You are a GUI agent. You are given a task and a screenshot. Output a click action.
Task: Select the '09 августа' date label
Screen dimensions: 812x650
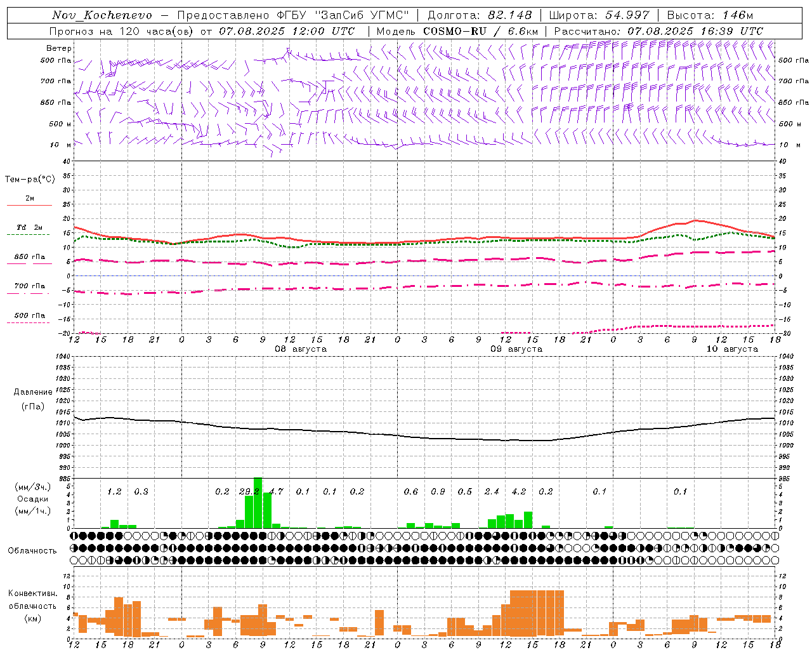click(x=516, y=349)
